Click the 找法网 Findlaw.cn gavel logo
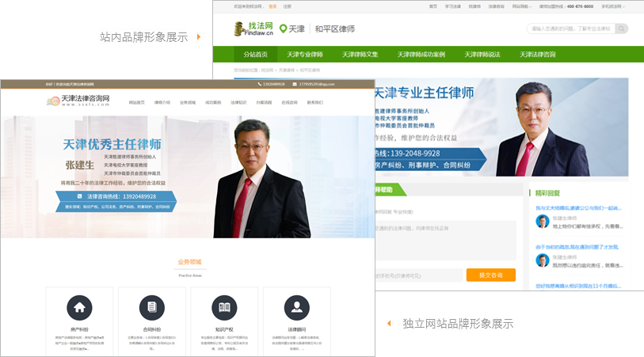 (253, 28)
